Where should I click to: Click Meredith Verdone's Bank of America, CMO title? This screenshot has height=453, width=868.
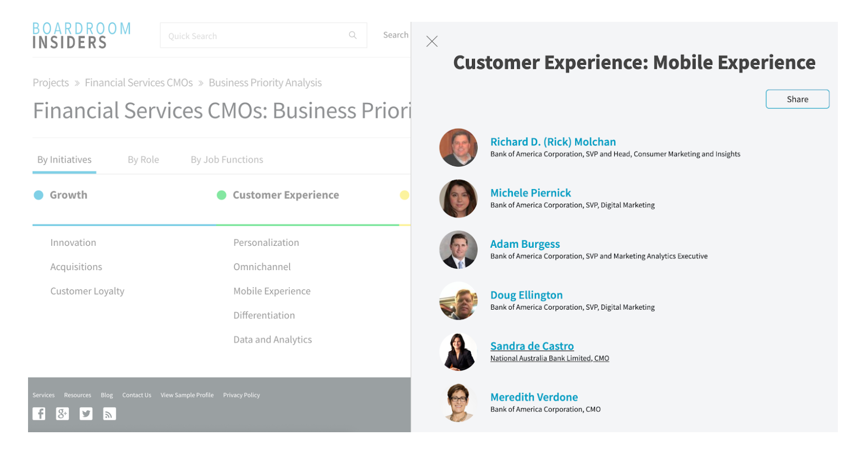(x=546, y=409)
